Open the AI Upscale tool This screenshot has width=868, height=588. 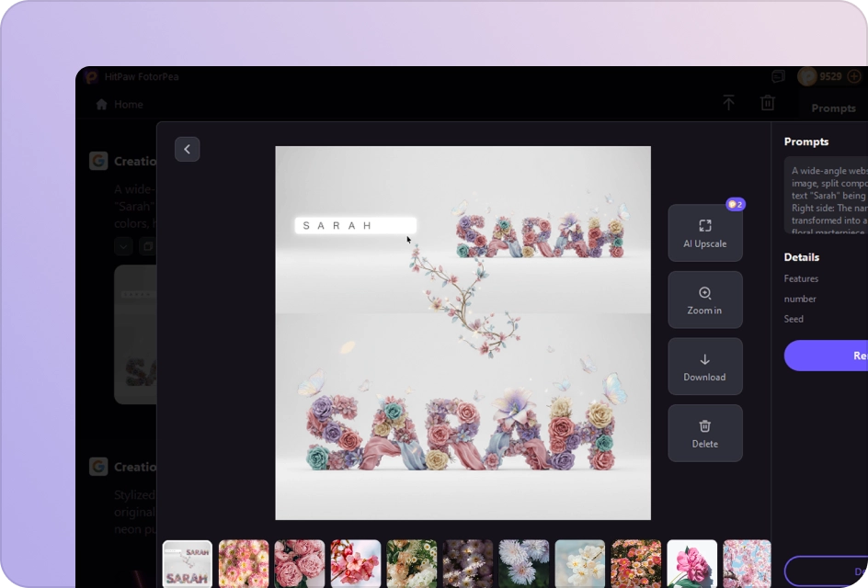tap(704, 233)
